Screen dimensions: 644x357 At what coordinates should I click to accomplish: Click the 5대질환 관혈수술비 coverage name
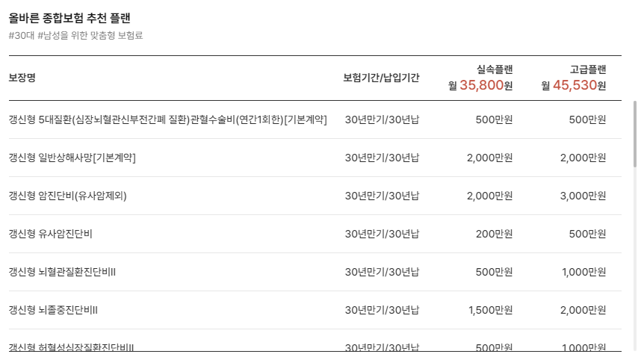(x=167, y=119)
